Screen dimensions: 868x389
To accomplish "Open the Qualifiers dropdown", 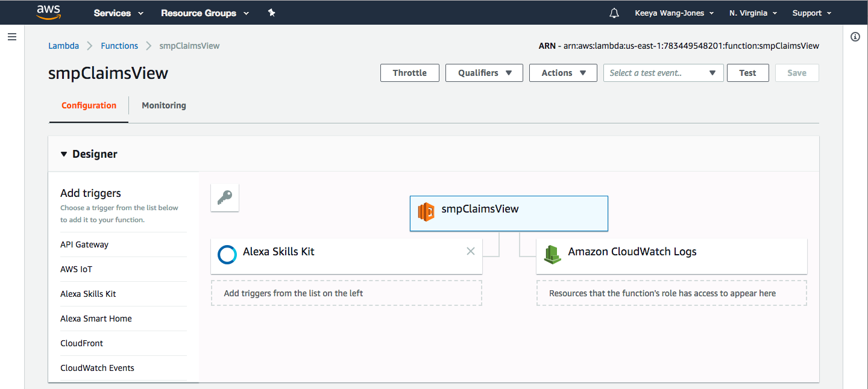I will (x=484, y=73).
